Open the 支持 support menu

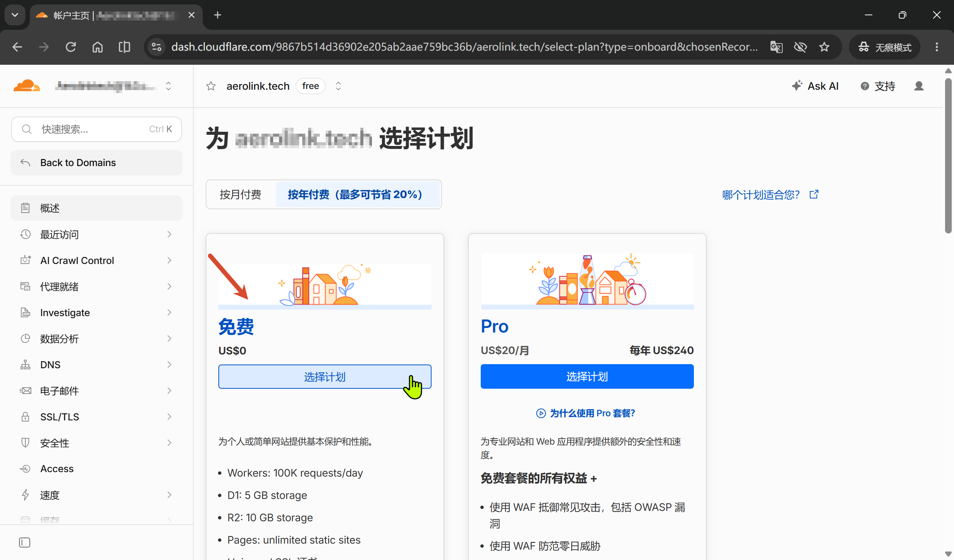[x=878, y=86]
